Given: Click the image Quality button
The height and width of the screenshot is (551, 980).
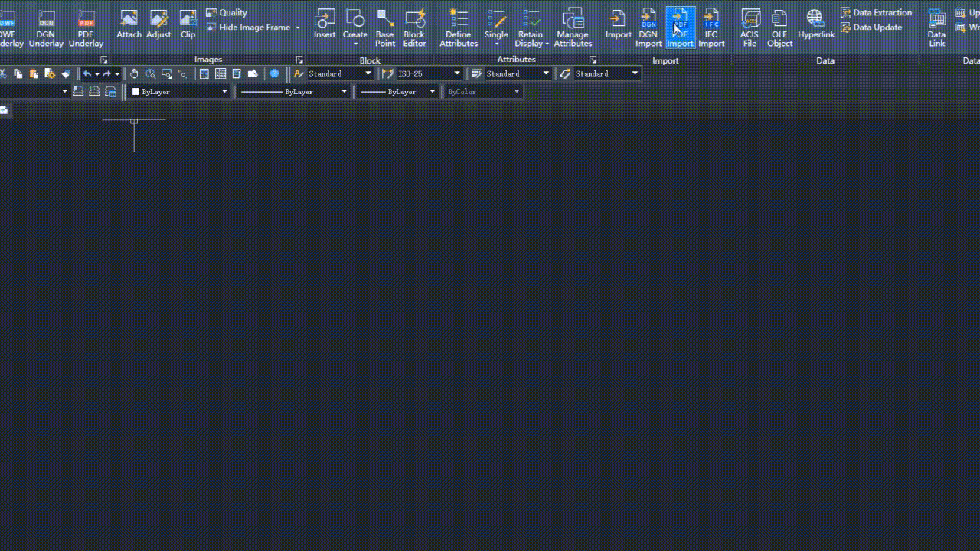Looking at the screenshot, I should coord(227,12).
